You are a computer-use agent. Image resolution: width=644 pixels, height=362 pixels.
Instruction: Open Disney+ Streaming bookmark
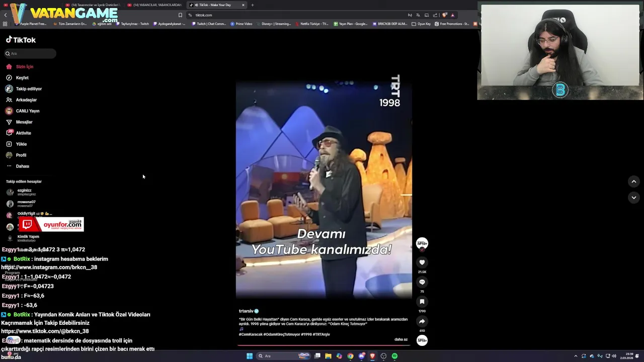(x=274, y=24)
